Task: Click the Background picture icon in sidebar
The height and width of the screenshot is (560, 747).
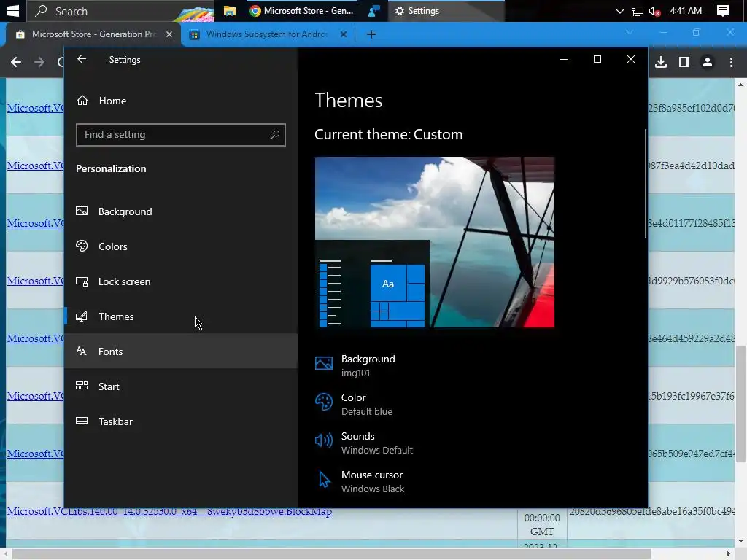Action: tap(82, 211)
